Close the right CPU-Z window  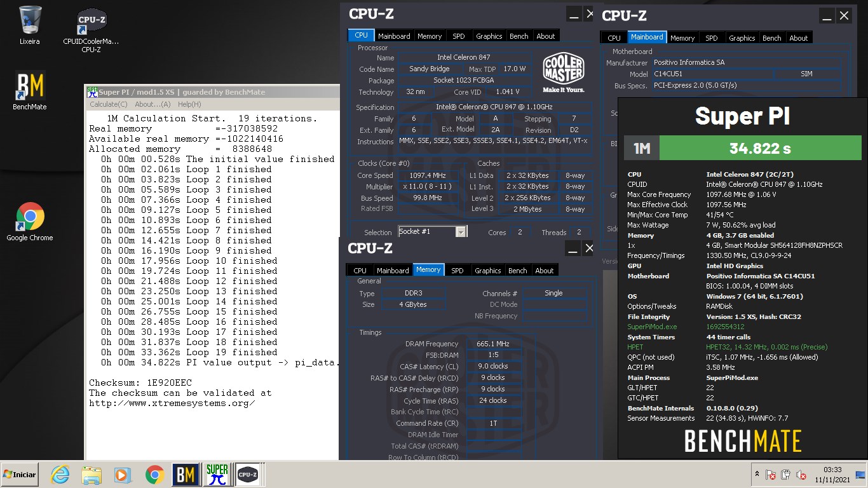[844, 16]
